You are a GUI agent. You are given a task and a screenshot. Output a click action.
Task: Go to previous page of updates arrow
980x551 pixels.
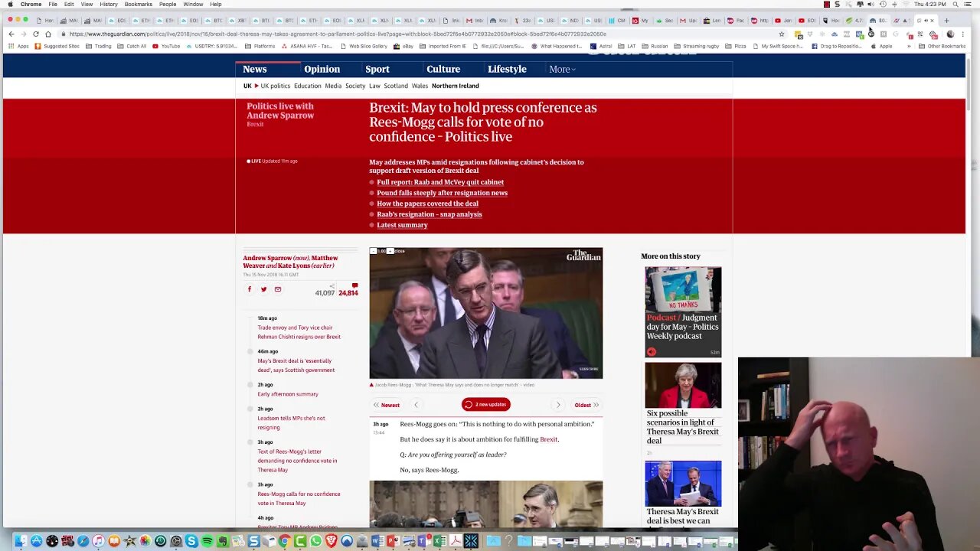pos(416,405)
